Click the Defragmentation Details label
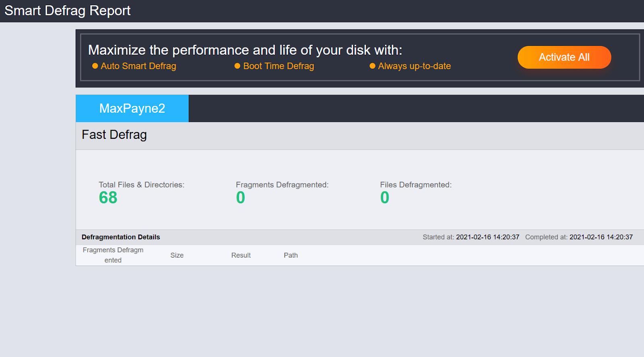644x357 pixels. tap(121, 237)
